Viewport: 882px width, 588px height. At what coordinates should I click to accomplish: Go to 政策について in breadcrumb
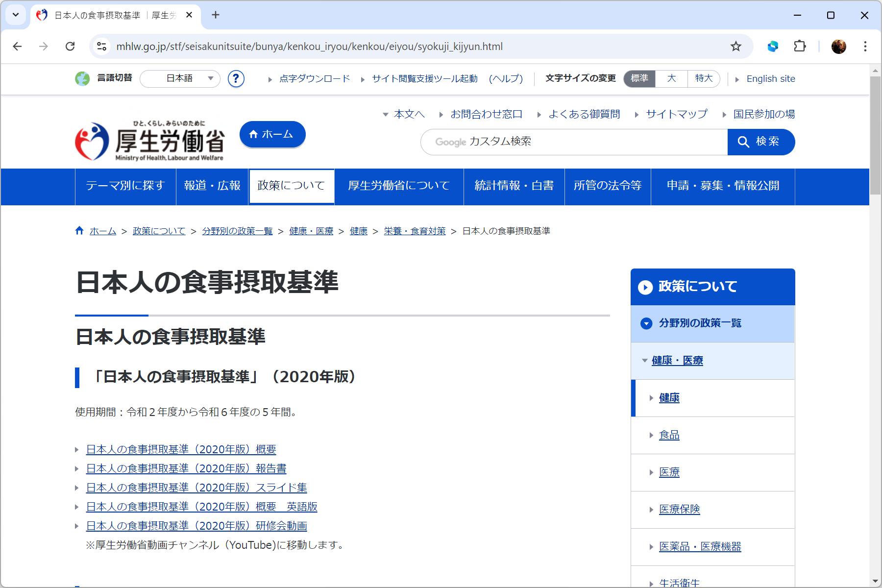159,231
